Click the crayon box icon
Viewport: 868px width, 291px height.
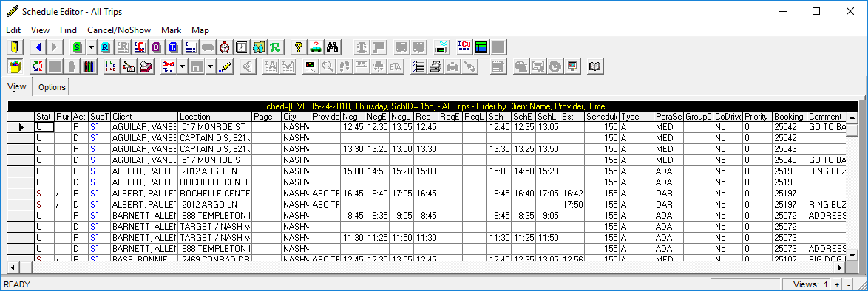click(15, 66)
